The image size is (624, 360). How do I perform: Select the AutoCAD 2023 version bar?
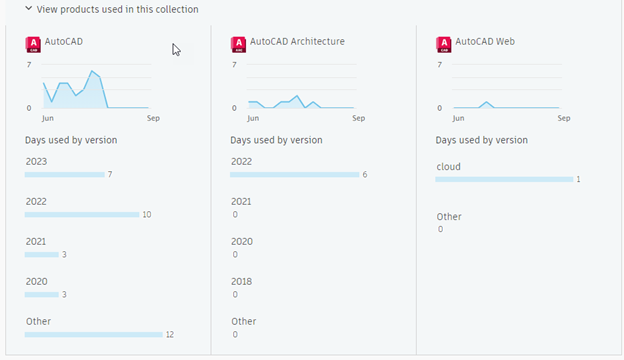[x=64, y=175]
